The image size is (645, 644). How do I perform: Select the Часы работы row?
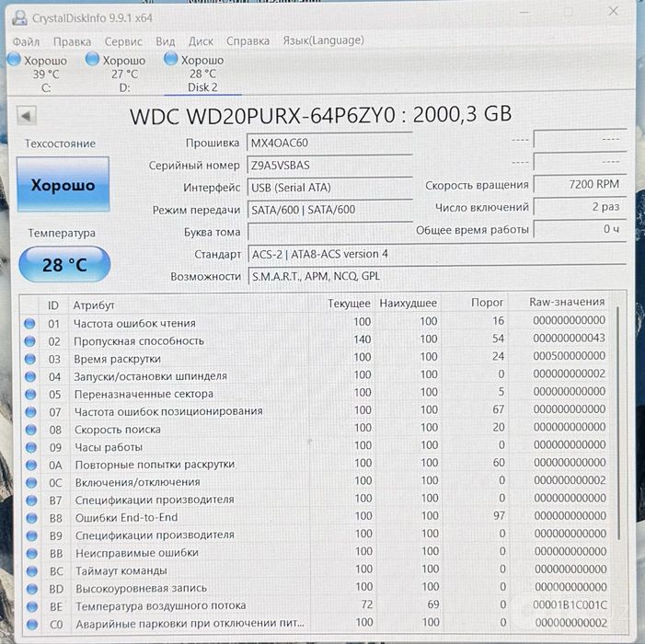[x=316, y=446]
